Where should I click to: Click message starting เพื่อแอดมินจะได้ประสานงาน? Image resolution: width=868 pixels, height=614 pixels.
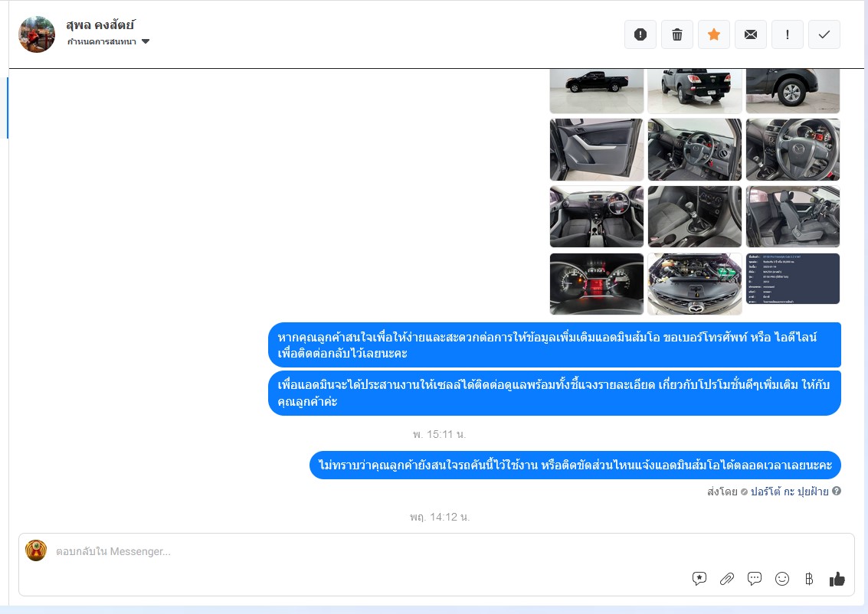pyautogui.click(x=555, y=394)
